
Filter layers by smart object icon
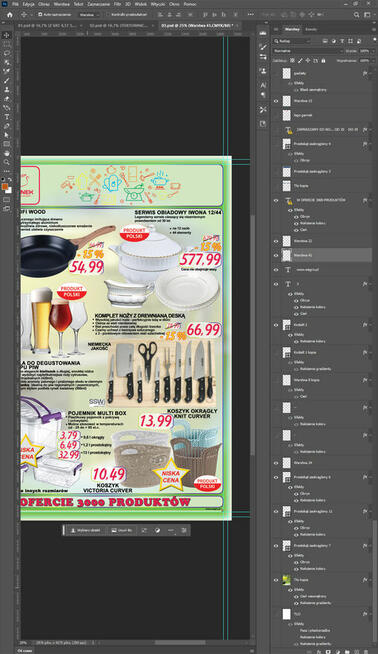click(358, 41)
